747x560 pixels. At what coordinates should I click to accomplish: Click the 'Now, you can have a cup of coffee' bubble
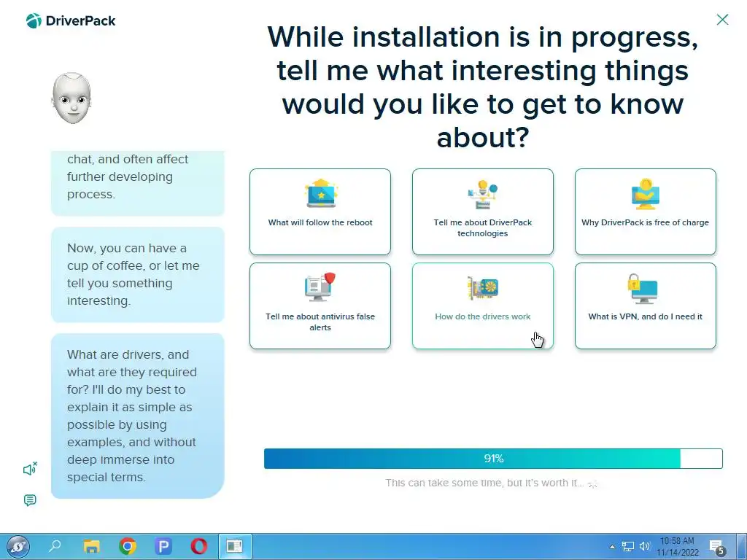coord(138,275)
